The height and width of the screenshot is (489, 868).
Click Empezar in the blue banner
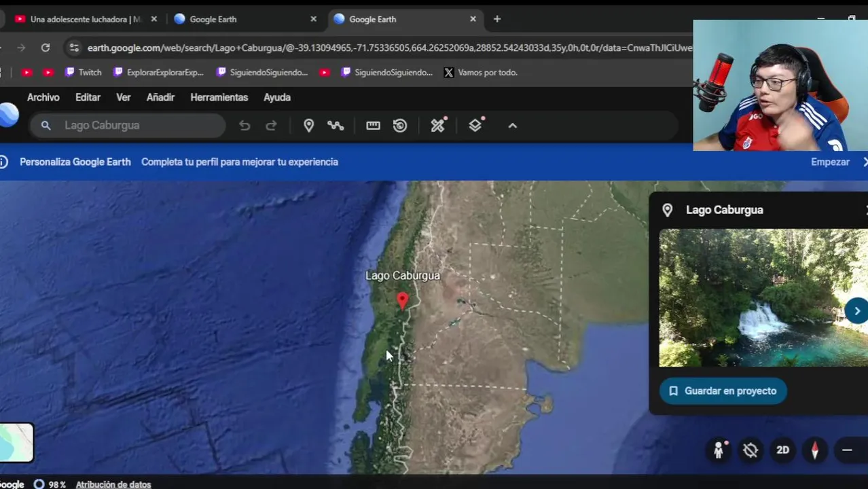click(x=830, y=162)
